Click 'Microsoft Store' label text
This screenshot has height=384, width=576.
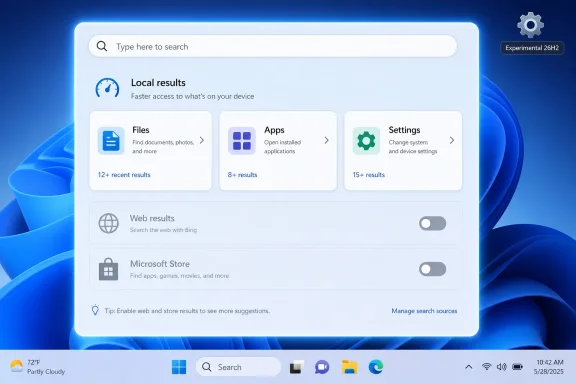pos(160,264)
